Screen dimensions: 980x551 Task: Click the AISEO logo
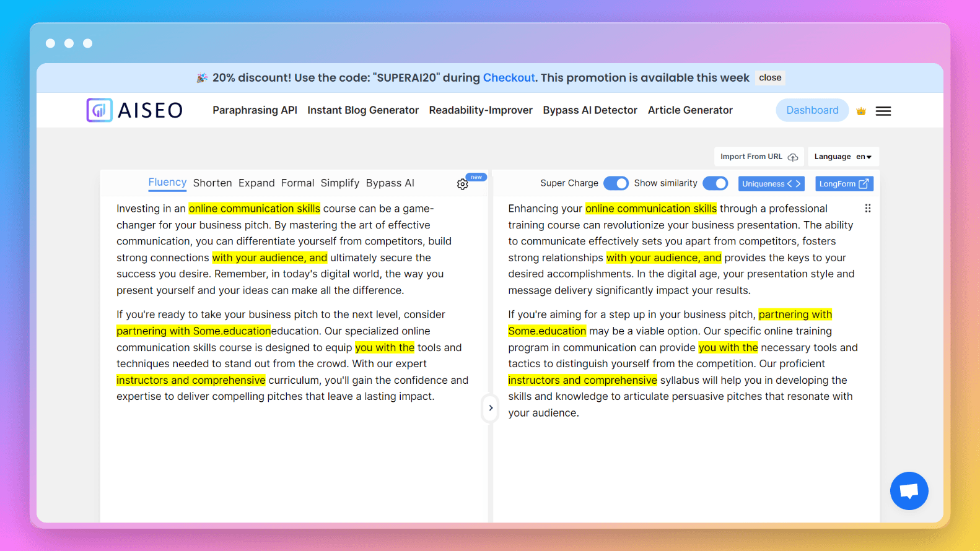point(134,110)
